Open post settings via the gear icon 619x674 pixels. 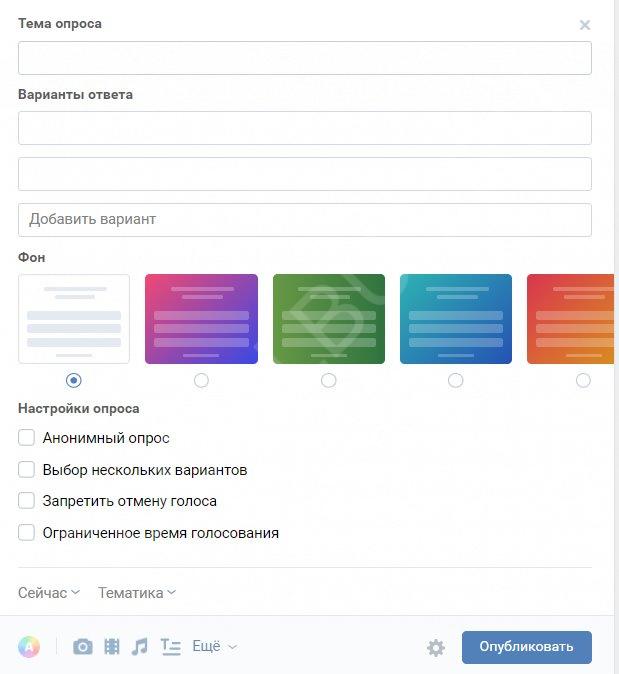435,647
